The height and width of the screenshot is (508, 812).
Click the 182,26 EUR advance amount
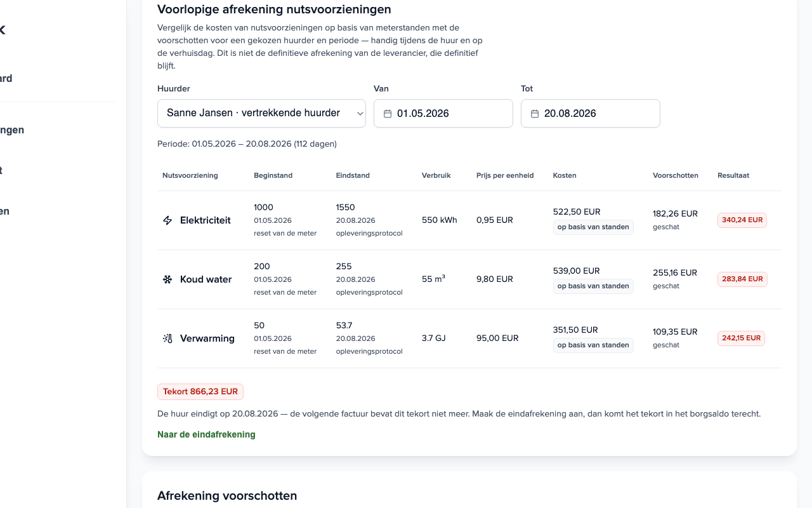click(x=675, y=213)
